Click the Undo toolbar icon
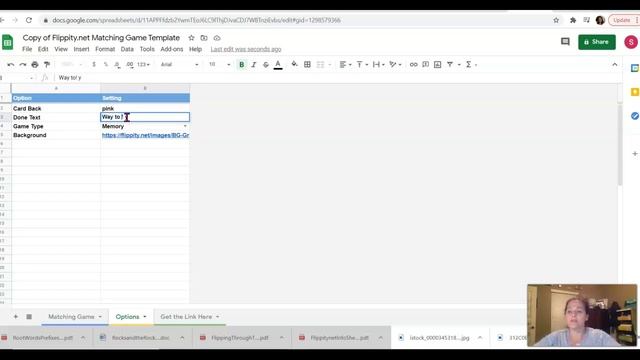This screenshot has height=360, width=640. [x=11, y=64]
